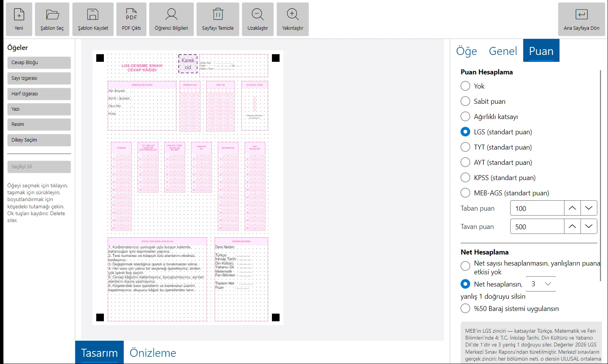
Task: Switch to the Öğe tab
Action: (x=467, y=51)
